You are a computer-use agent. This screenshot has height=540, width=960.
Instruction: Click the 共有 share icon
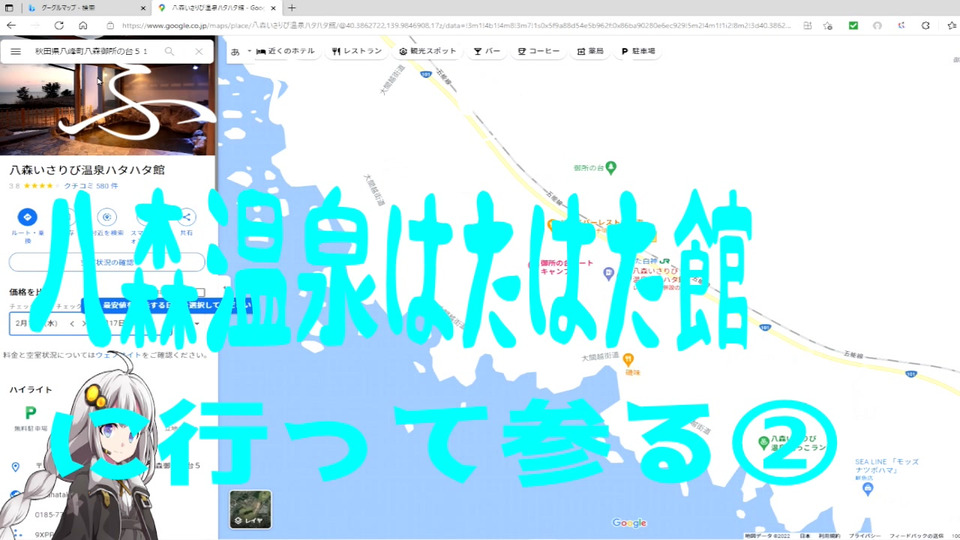(187, 217)
